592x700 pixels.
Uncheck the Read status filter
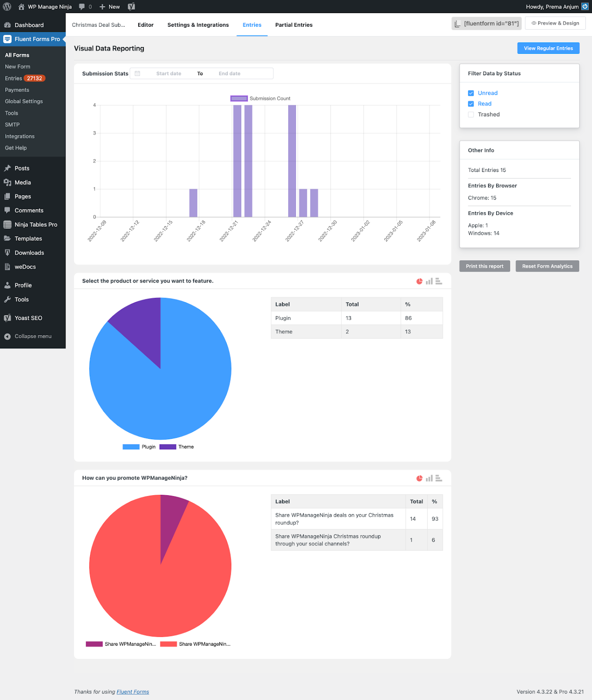[471, 104]
